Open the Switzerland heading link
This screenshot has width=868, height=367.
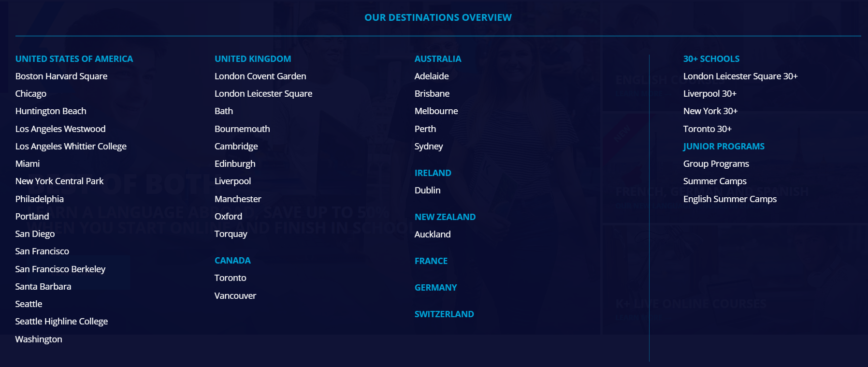(444, 314)
